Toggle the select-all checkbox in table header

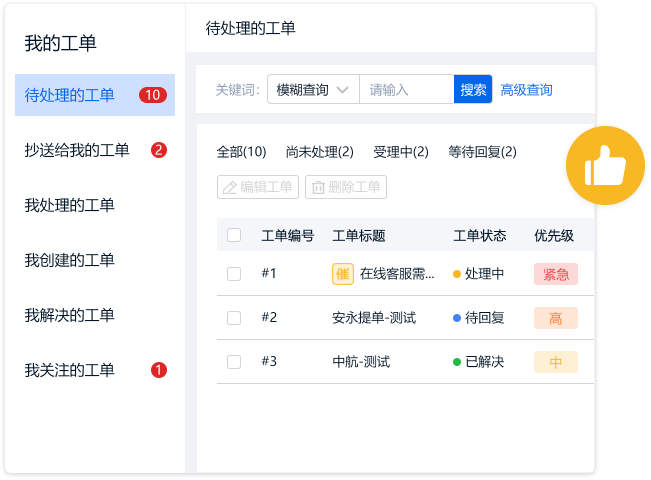pos(234,236)
